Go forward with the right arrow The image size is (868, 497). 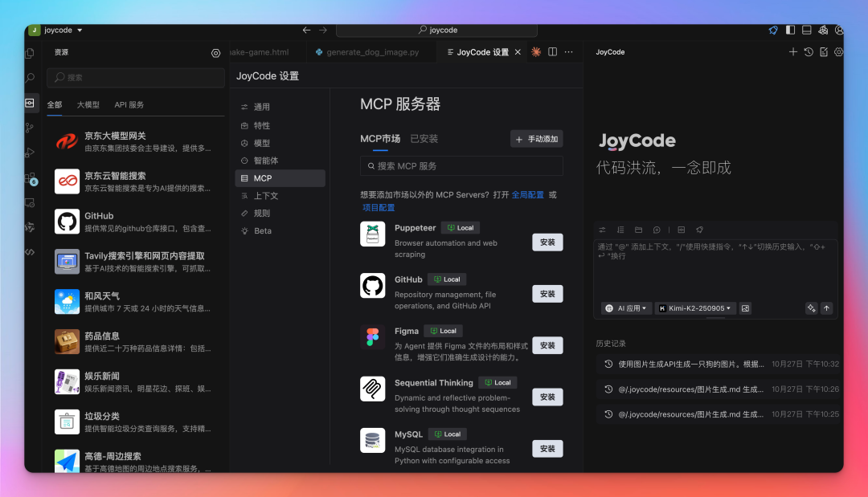323,30
